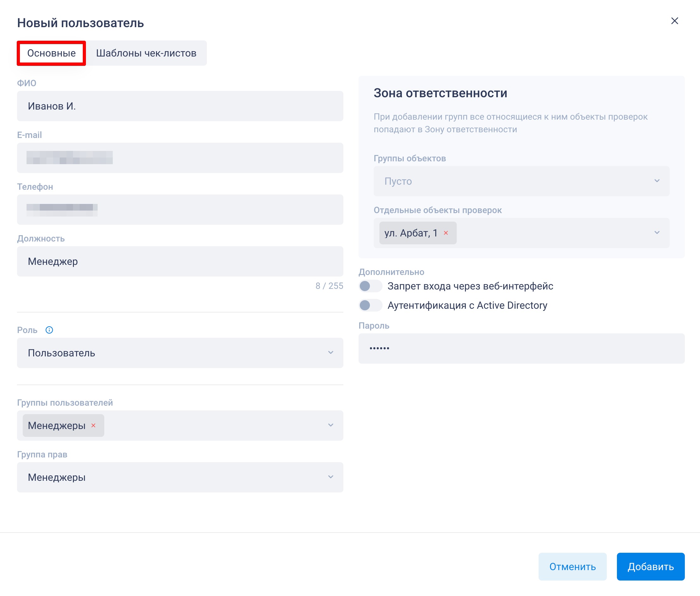The image size is (700, 596).
Task: Click the Role info icon
Action: click(x=49, y=330)
